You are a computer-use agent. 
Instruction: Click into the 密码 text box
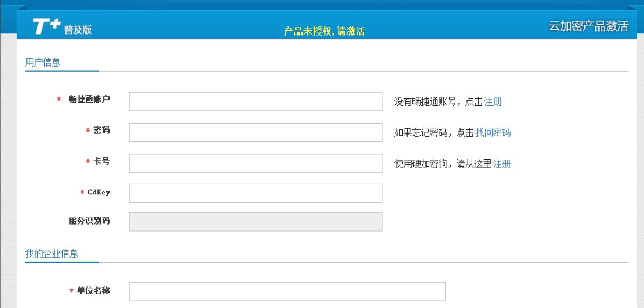(x=256, y=132)
